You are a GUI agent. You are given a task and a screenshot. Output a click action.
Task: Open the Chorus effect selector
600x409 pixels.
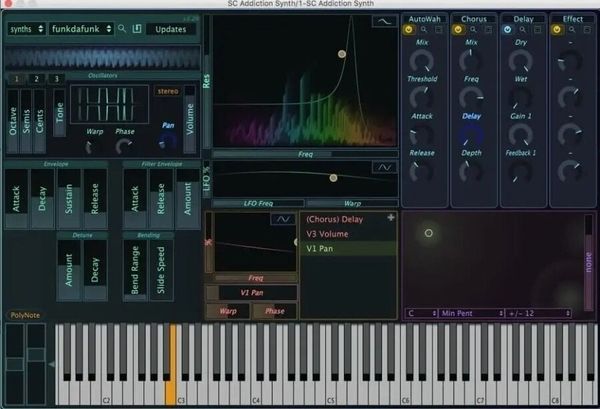(x=474, y=19)
